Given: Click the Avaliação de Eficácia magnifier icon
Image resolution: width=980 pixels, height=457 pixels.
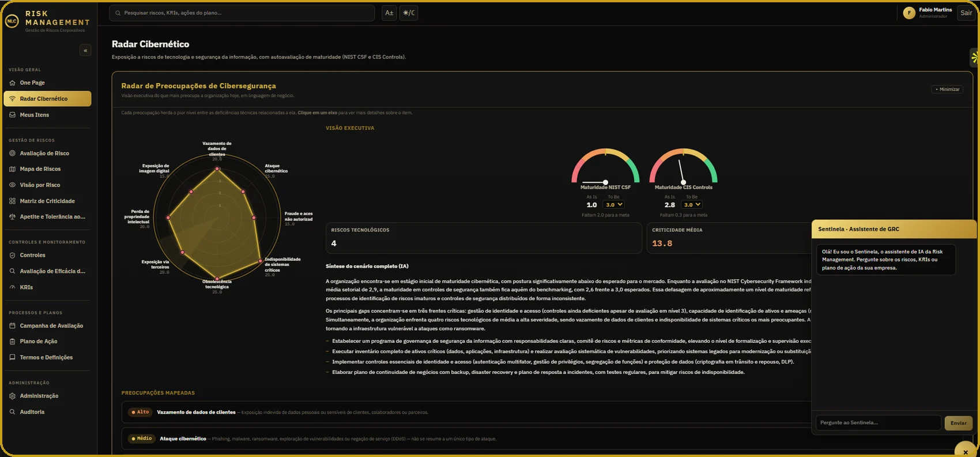Looking at the screenshot, I should tap(13, 271).
